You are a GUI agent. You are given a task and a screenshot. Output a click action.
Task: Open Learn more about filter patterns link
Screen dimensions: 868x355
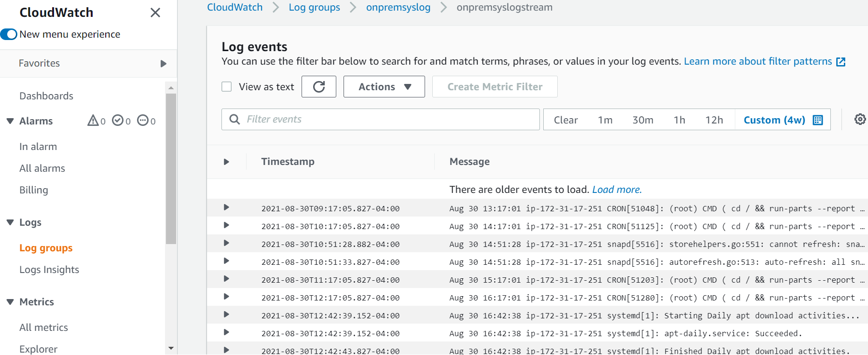coord(758,61)
